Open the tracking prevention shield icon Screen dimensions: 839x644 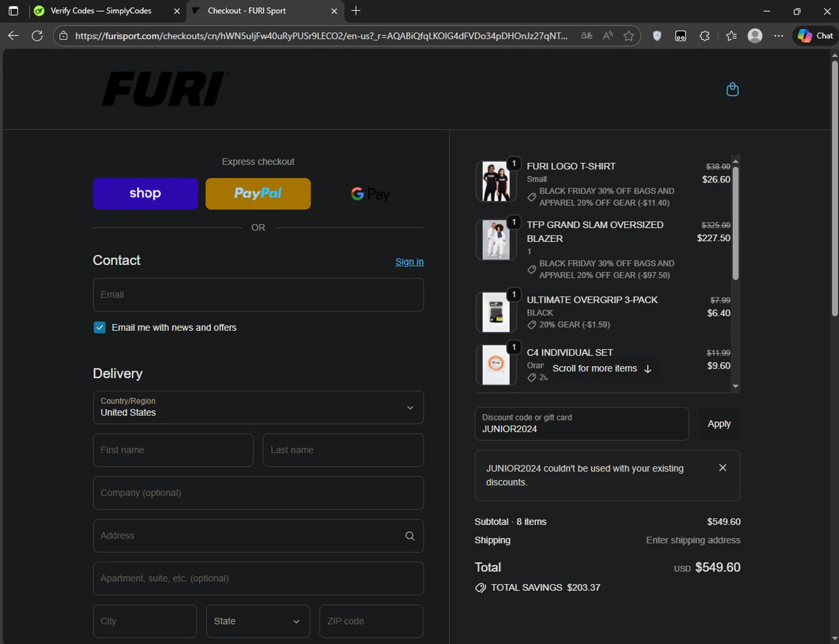tap(657, 36)
